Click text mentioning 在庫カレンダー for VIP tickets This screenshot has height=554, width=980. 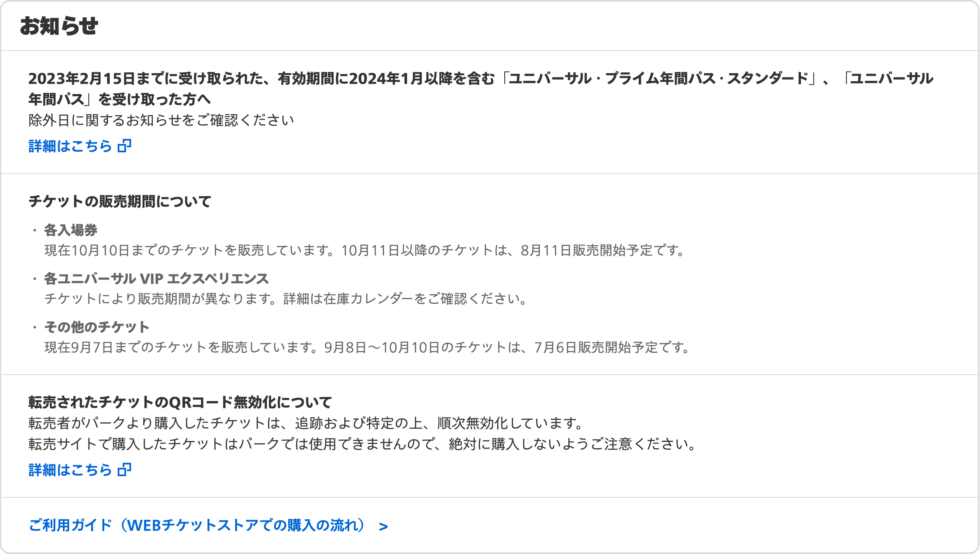(286, 299)
